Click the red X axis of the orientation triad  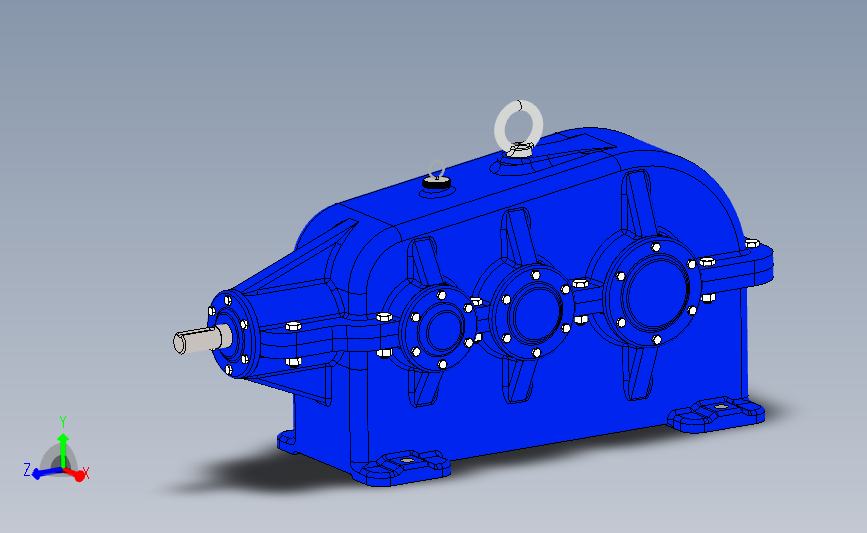pos(76,474)
